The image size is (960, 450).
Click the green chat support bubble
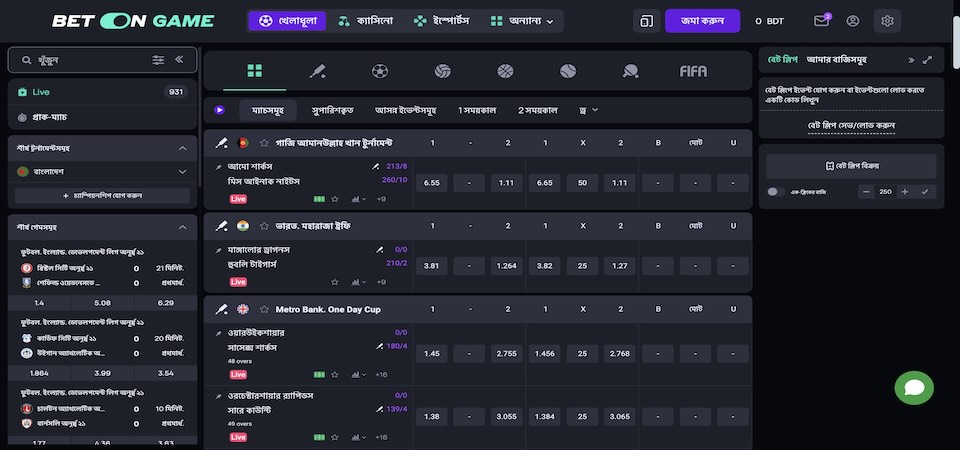(914, 387)
